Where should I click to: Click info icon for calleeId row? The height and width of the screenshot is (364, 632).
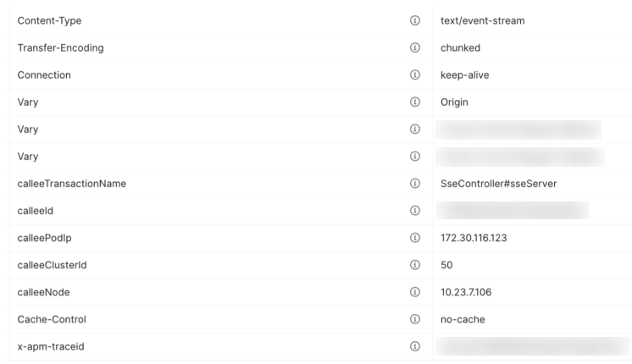click(415, 211)
